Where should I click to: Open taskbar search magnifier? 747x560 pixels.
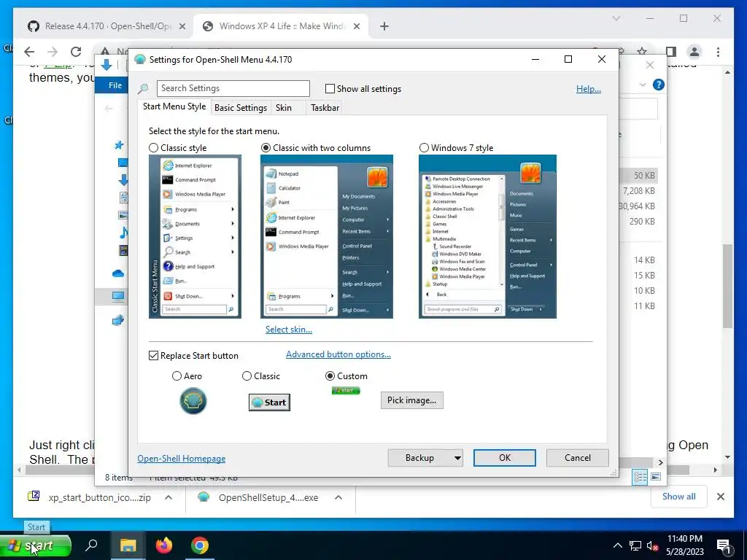91,545
